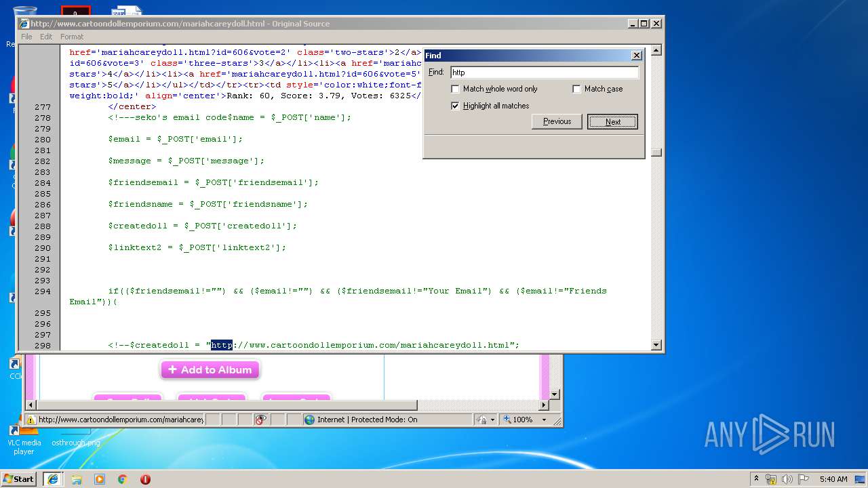Click the Start button
The width and height of the screenshot is (868, 488).
(x=18, y=479)
